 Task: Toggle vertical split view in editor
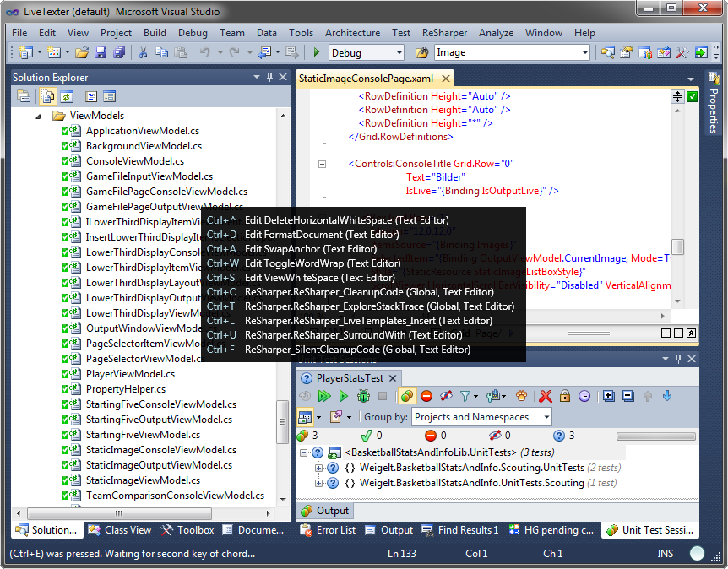[x=666, y=333]
